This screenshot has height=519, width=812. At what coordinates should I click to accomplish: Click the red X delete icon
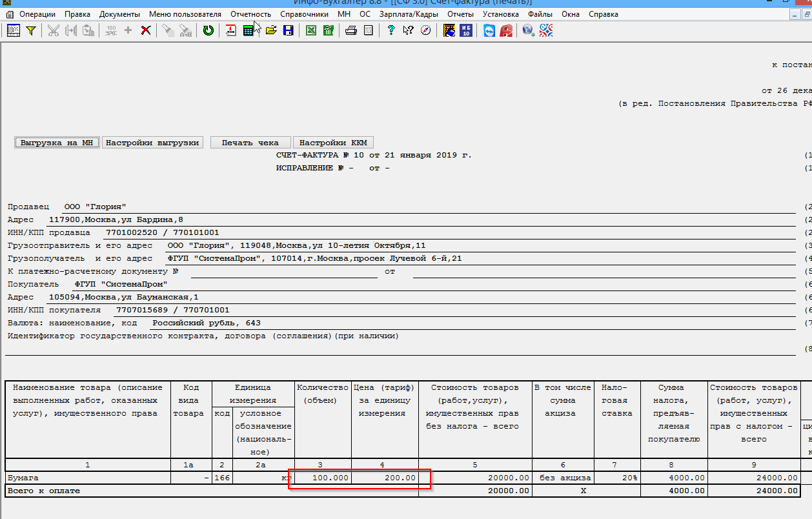coord(146,30)
